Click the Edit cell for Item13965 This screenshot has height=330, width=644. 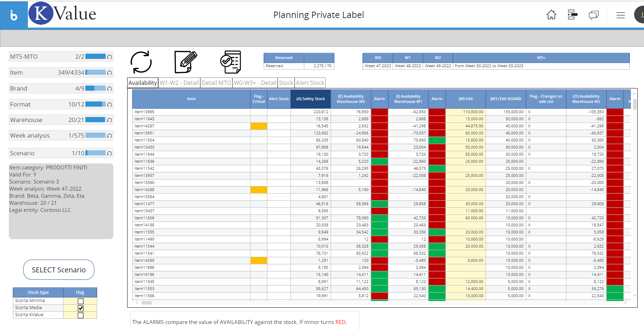(466, 112)
